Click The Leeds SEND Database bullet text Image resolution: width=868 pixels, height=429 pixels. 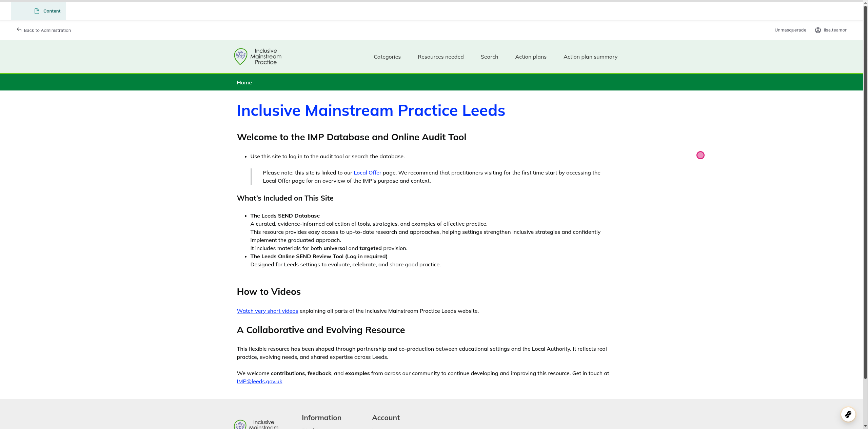click(x=285, y=216)
